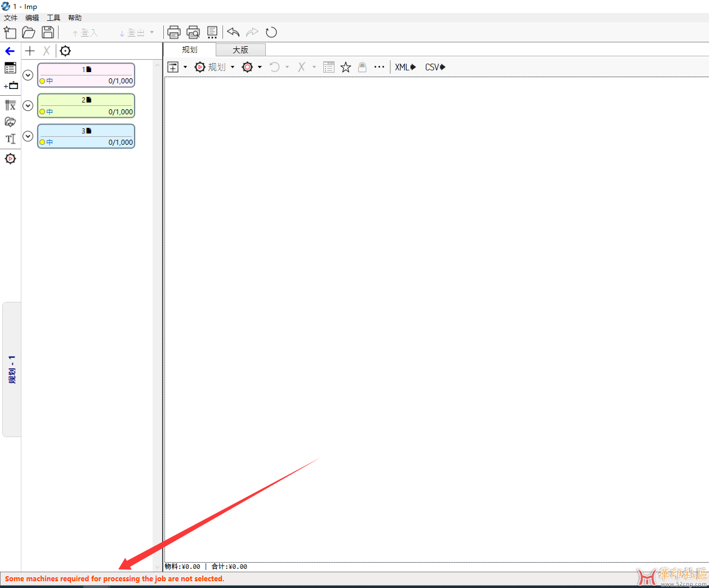The width and height of the screenshot is (709, 588).
Task: Switch to the 大版 tab
Action: point(240,50)
